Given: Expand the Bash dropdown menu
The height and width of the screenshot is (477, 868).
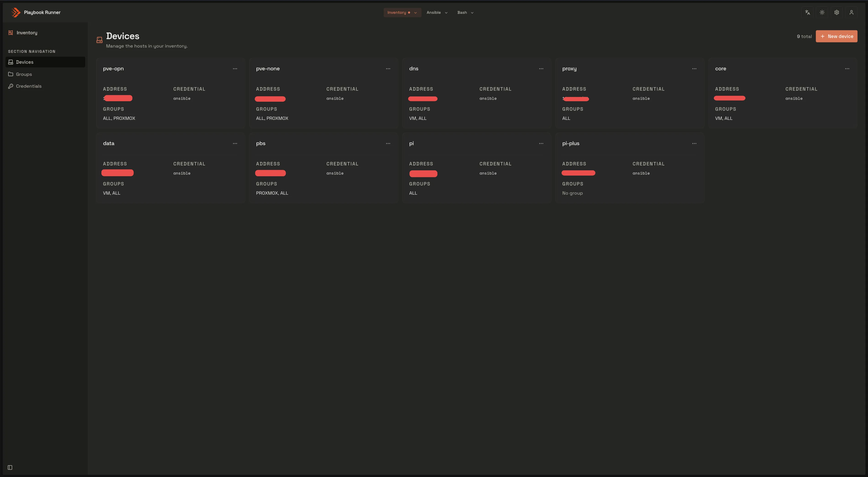Looking at the screenshot, I should pos(465,13).
